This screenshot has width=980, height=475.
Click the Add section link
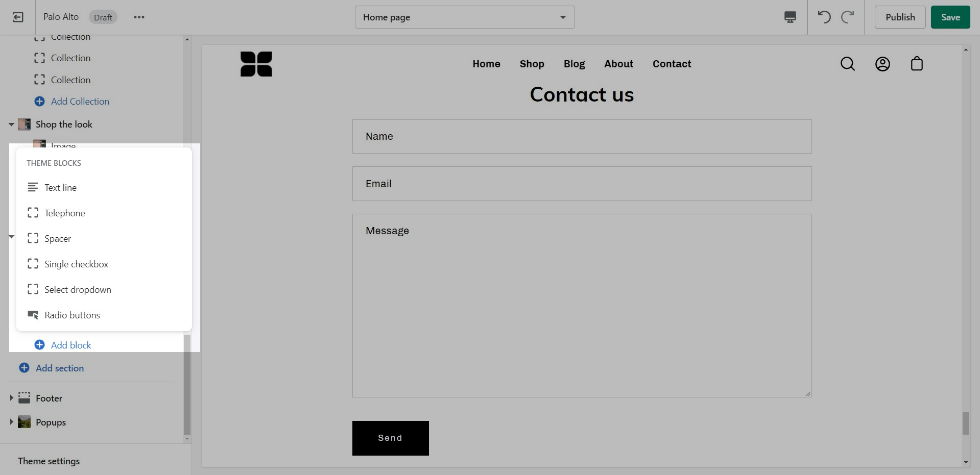pyautogui.click(x=59, y=368)
